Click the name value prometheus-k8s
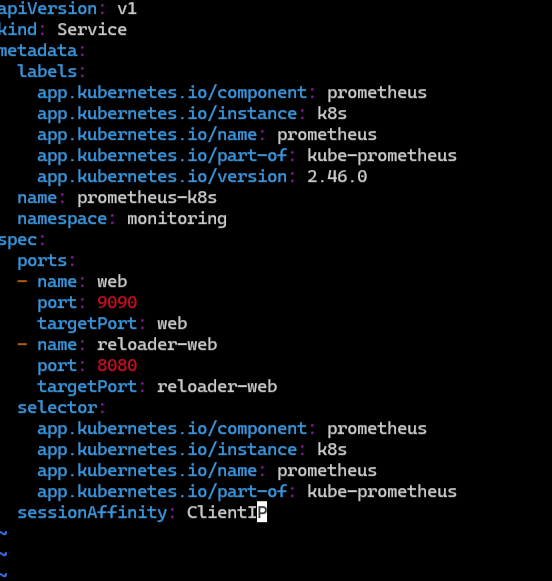This screenshot has width=552, height=581. (x=147, y=198)
